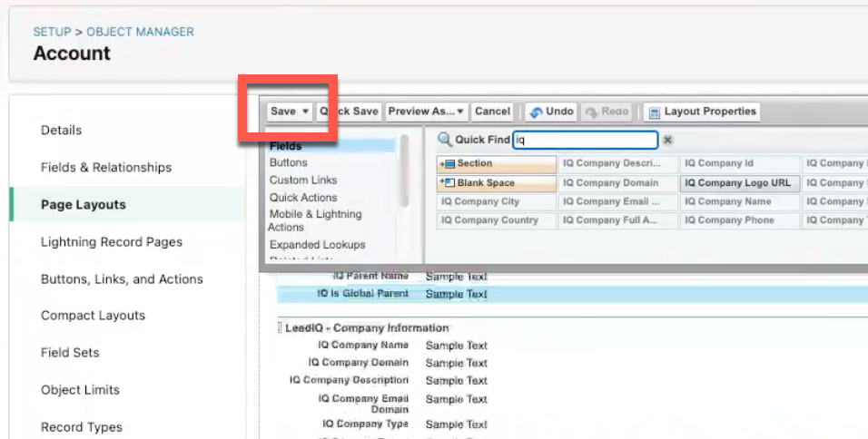The image size is (868, 439).
Task: Open Compact Layouts in sidebar
Action: click(x=94, y=316)
